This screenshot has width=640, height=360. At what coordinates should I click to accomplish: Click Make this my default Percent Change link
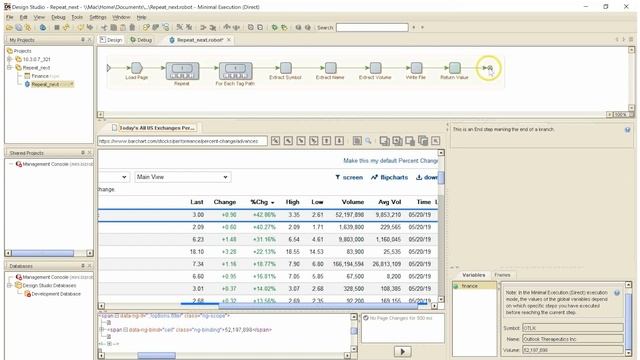tap(391, 161)
